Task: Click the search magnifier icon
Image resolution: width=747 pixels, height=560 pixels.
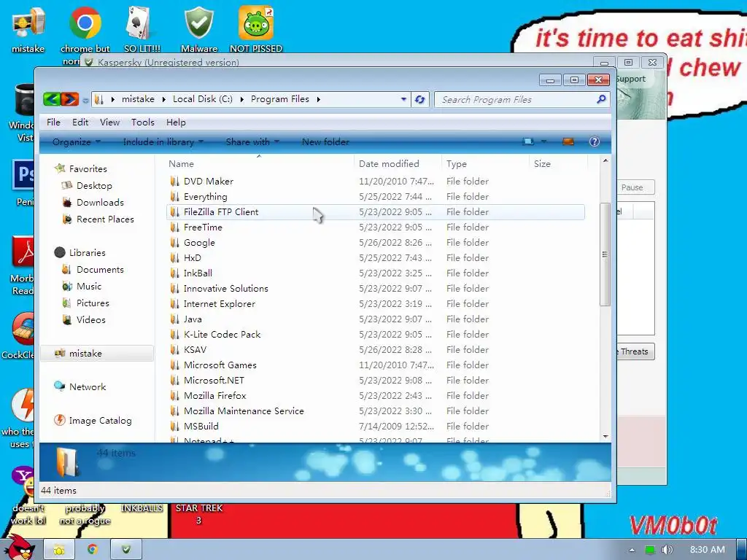Action: (601, 99)
